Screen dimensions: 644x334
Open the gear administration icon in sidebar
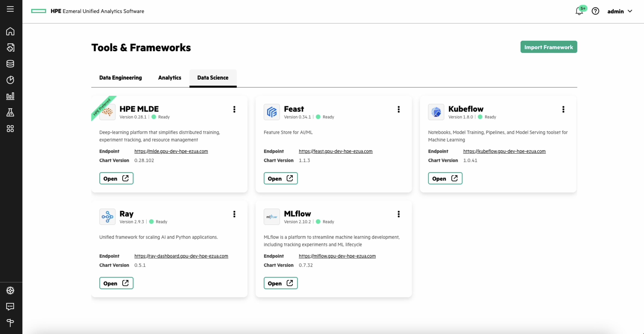pyautogui.click(x=10, y=290)
